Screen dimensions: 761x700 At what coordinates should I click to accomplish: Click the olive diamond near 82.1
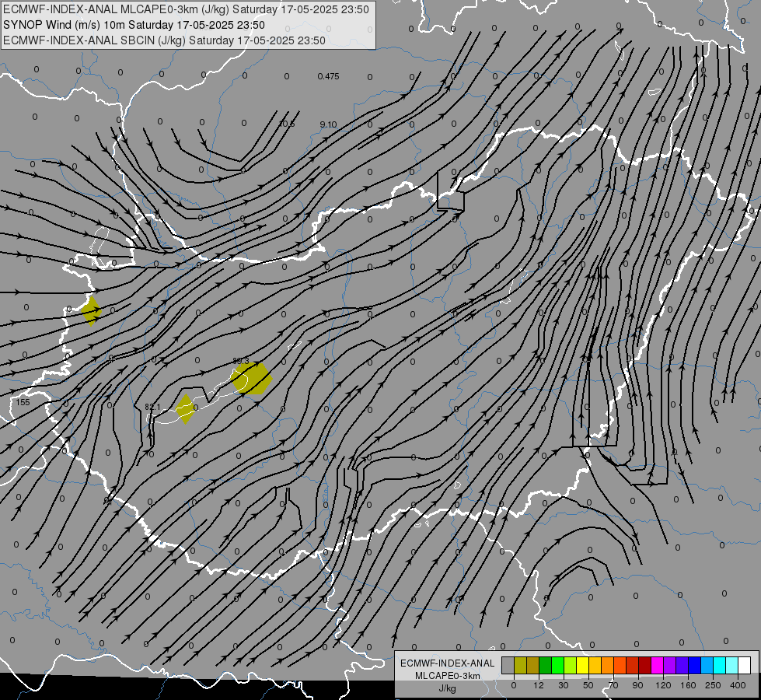point(186,409)
